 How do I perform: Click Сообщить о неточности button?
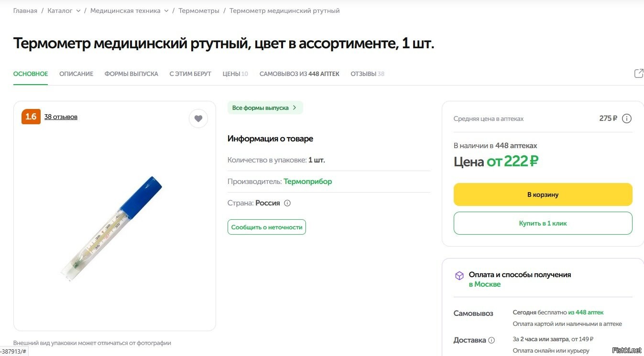click(x=267, y=227)
